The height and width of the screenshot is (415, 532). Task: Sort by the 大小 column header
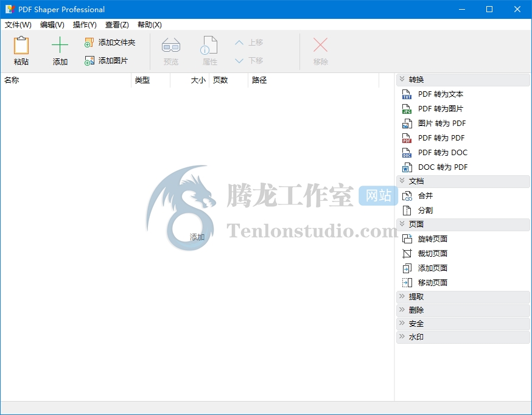[190, 80]
